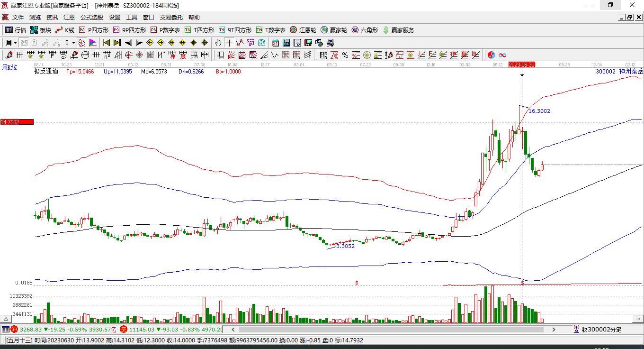This screenshot has height=349, width=644.
Task: Click the 300002 神州泰岳 stock label
Action: (619, 72)
